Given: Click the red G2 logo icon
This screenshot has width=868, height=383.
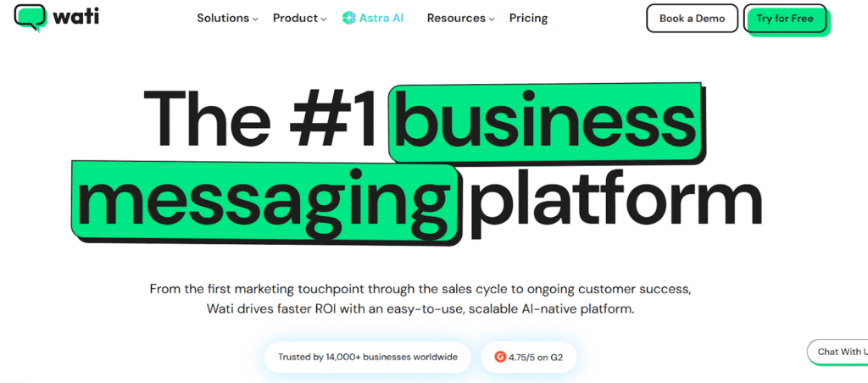Looking at the screenshot, I should pyautogui.click(x=500, y=357).
